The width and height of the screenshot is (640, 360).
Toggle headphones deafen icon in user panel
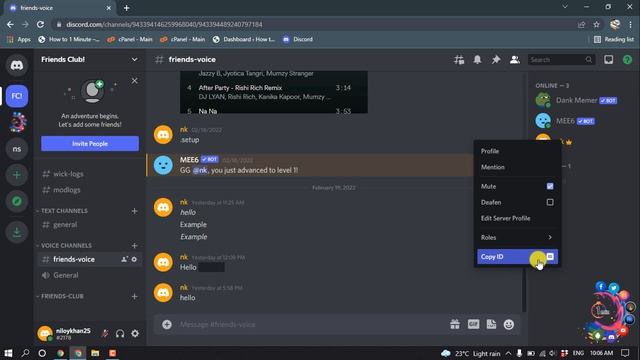(120, 333)
